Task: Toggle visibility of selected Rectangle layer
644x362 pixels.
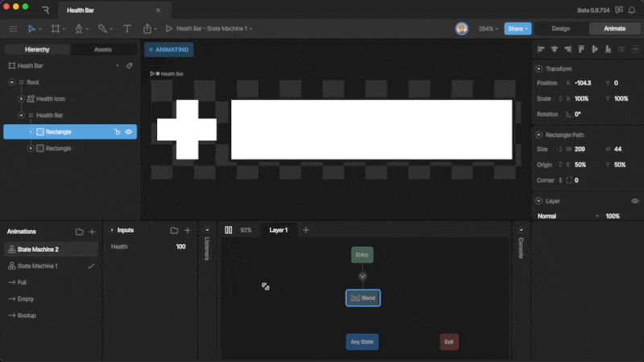Action: 129,132
